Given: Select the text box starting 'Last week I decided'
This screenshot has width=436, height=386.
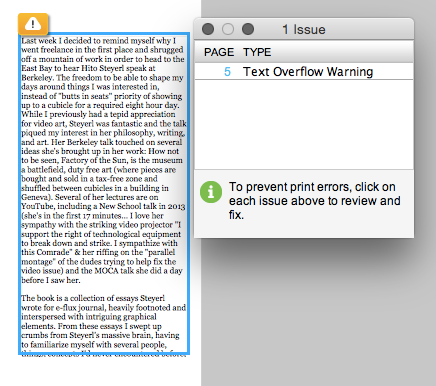Looking at the screenshot, I should [x=104, y=193].
